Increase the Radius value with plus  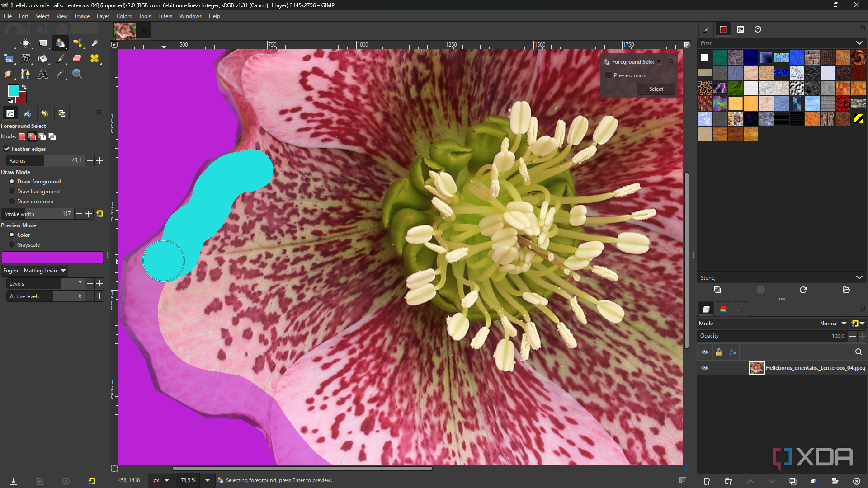click(x=99, y=160)
